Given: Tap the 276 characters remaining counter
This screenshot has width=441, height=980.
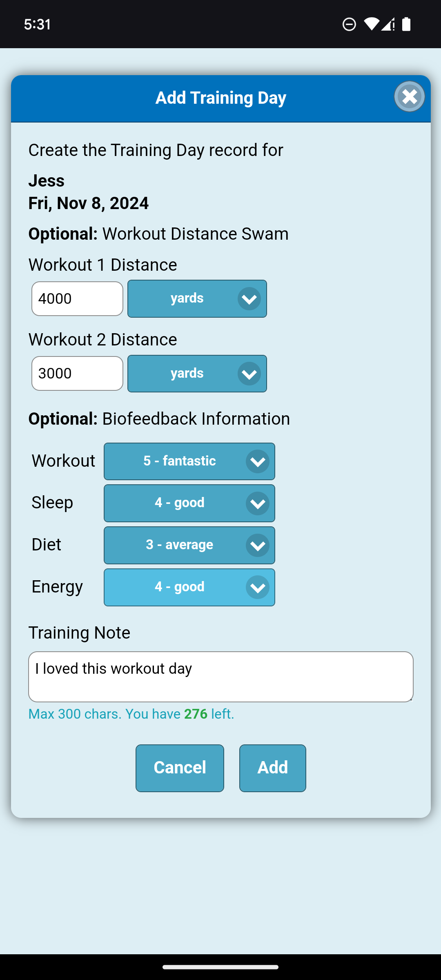Looking at the screenshot, I should coord(196,714).
